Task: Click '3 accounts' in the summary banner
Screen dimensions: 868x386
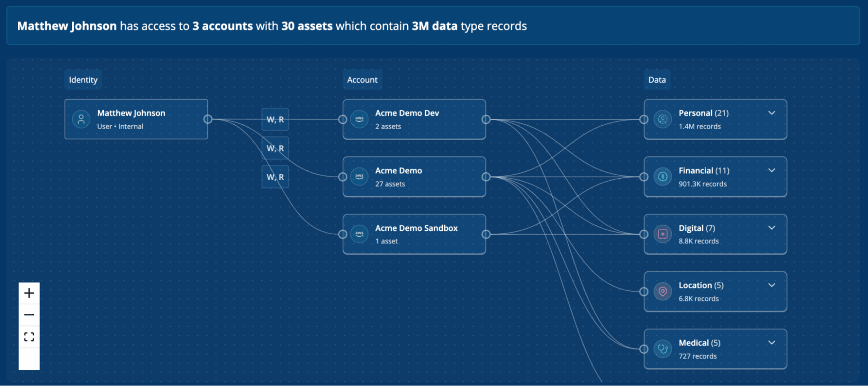Action: point(223,26)
